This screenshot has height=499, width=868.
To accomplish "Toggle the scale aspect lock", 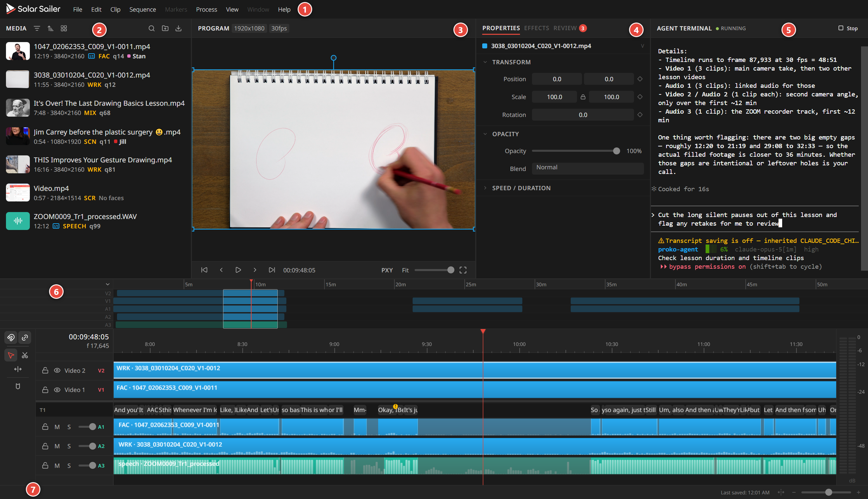I will pos(583,97).
